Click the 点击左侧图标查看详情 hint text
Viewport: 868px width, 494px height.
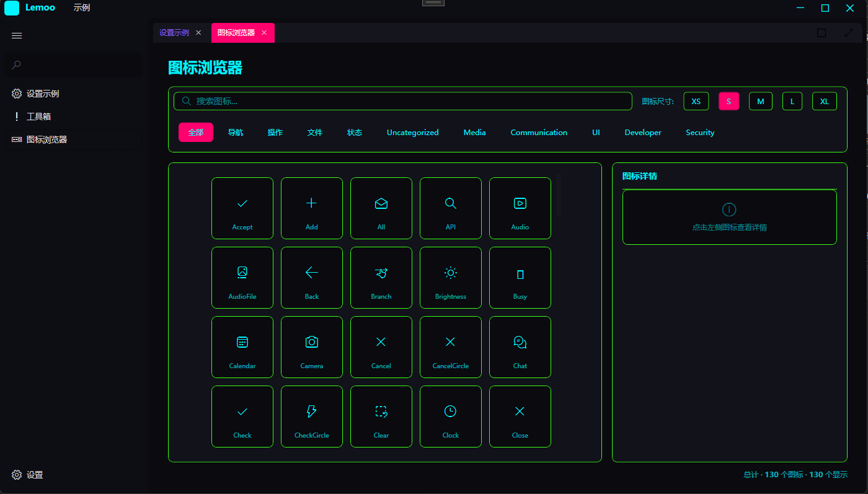730,227
